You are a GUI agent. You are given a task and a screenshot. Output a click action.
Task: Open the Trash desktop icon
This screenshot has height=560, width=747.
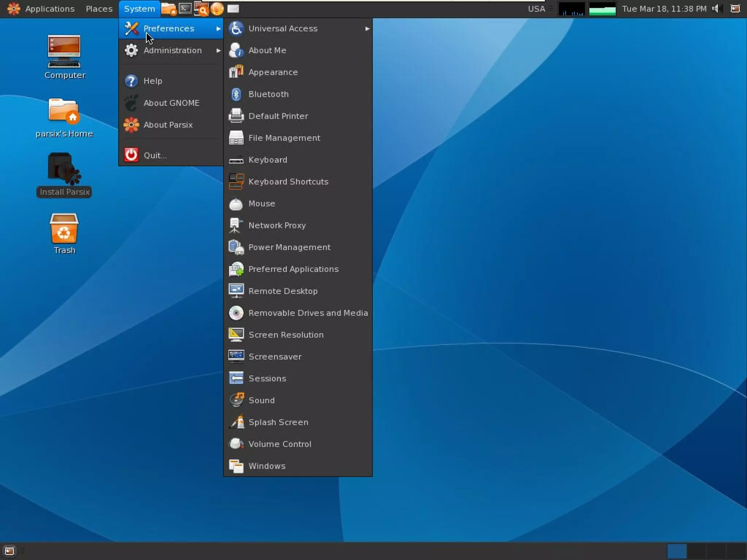[64, 229]
